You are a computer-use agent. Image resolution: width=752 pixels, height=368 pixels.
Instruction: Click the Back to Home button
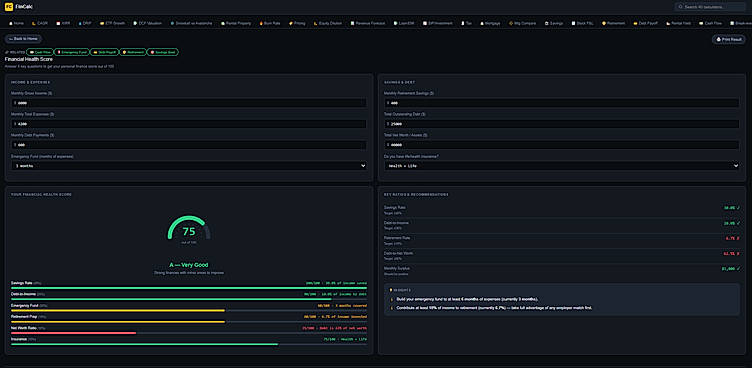click(x=23, y=39)
